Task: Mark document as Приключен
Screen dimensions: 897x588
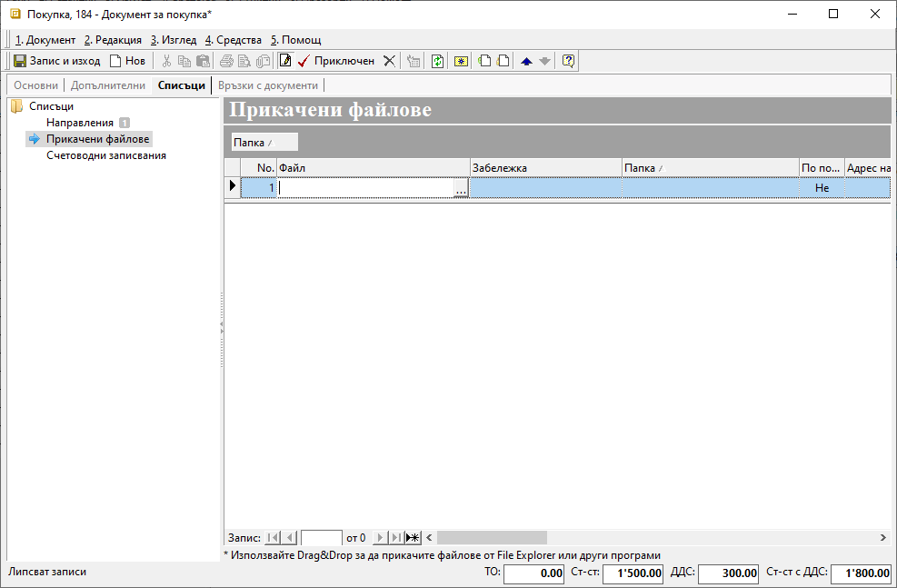Action: pos(336,61)
